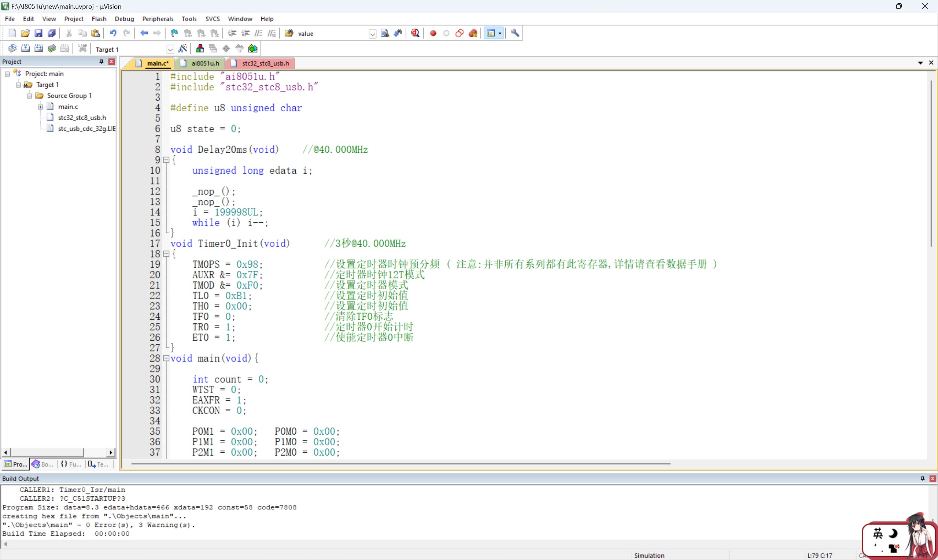Download code to flash with LOAD icon

tap(83, 48)
